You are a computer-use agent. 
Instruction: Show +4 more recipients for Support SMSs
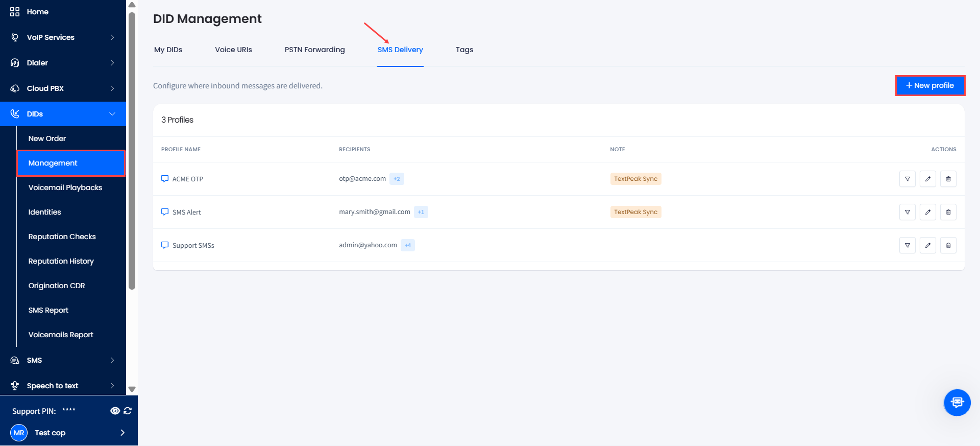[x=408, y=245]
